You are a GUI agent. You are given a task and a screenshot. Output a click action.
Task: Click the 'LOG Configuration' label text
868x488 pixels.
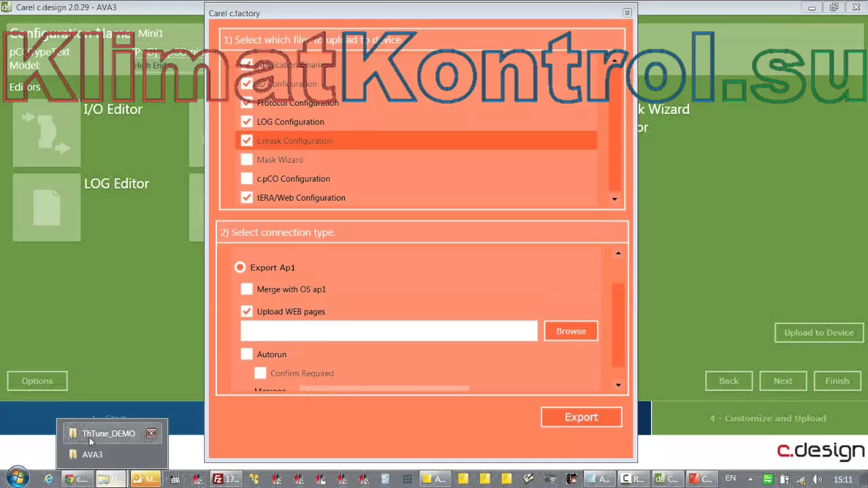coord(290,122)
